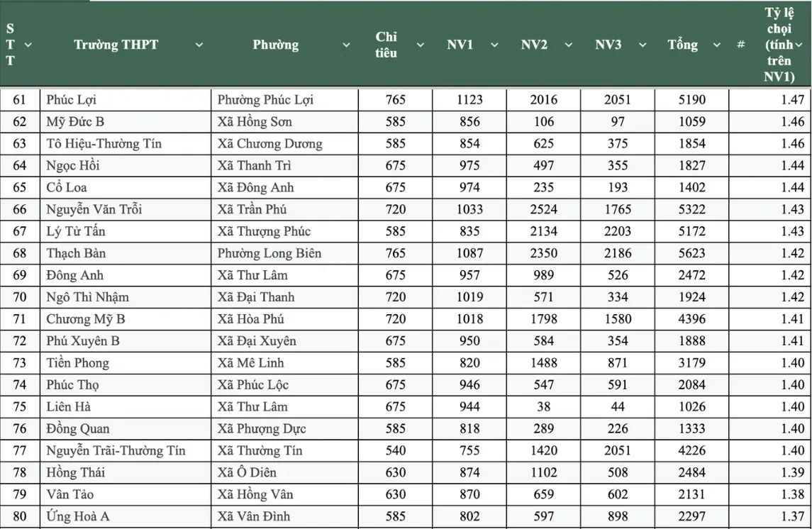The width and height of the screenshot is (812, 529).
Task: Select the Phúc Lợi school name cell
Action: point(71,100)
